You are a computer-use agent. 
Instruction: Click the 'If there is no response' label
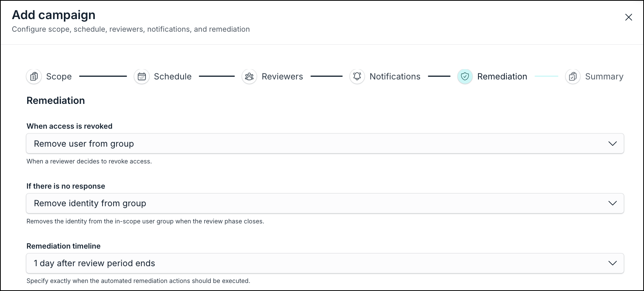(x=66, y=186)
